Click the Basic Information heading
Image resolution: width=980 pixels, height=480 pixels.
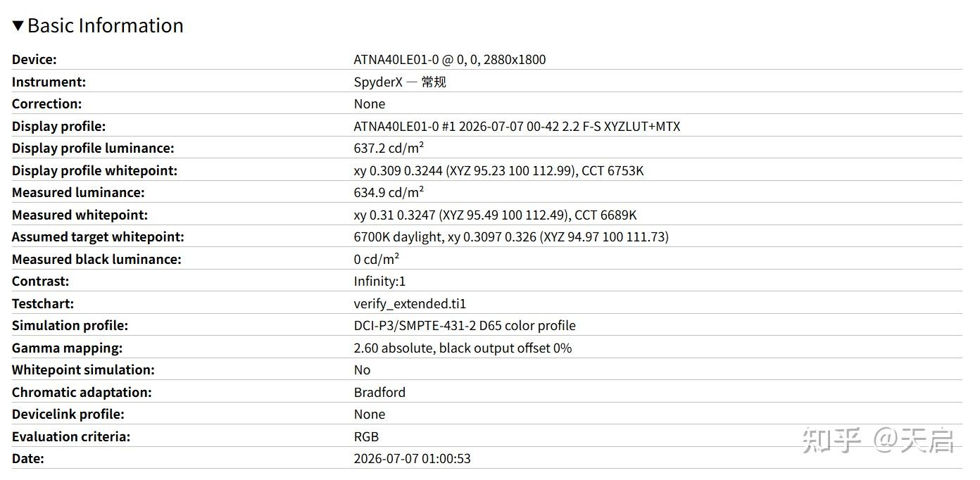click(x=106, y=25)
